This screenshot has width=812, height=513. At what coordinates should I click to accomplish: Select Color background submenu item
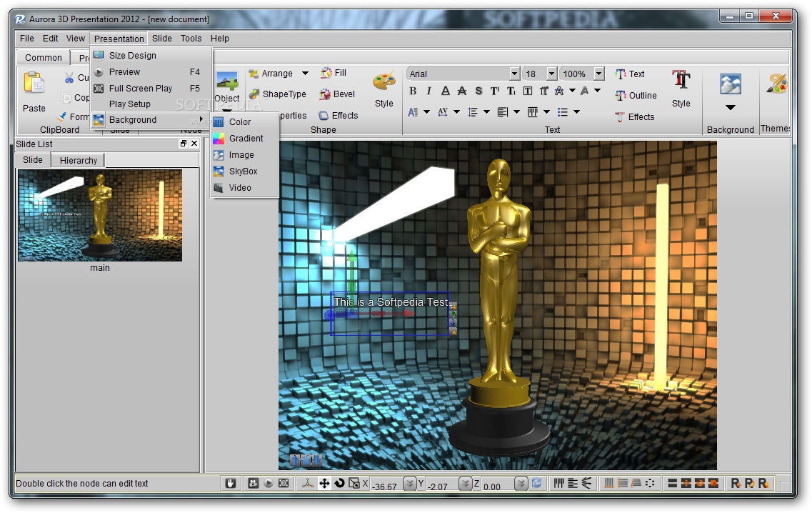(244, 121)
